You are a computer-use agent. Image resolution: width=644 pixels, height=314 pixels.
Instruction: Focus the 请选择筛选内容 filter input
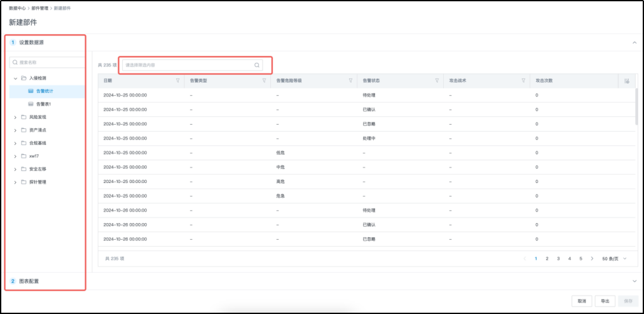[x=192, y=65]
